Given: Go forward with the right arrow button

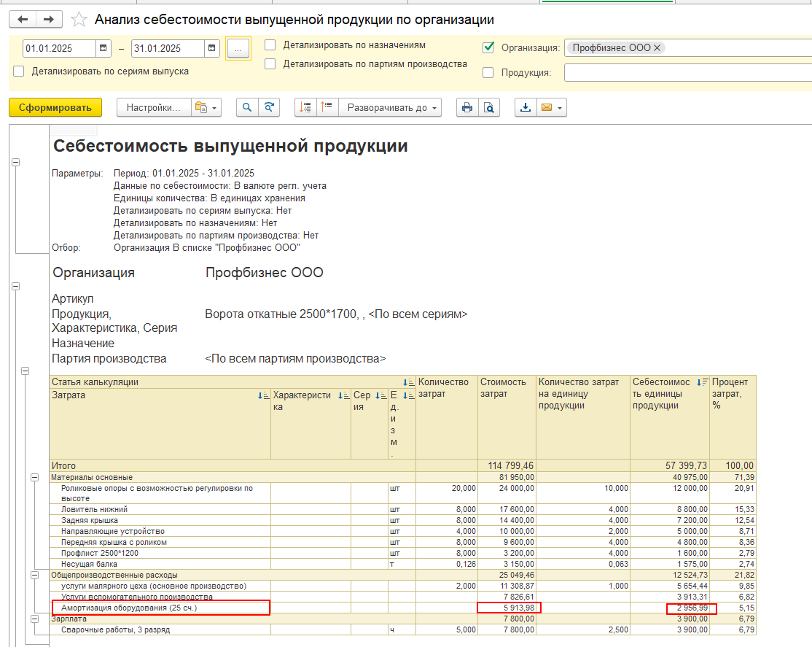Looking at the screenshot, I should (x=49, y=19).
